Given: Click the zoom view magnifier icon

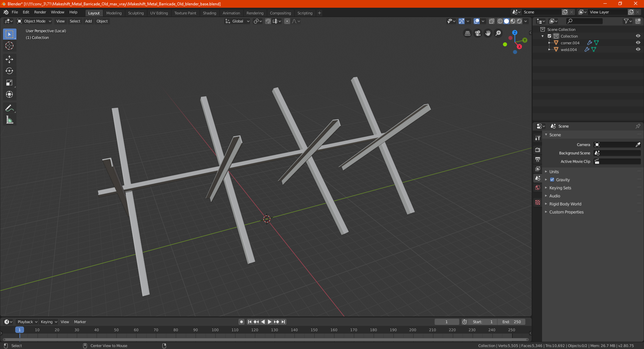Looking at the screenshot, I should (x=498, y=33).
